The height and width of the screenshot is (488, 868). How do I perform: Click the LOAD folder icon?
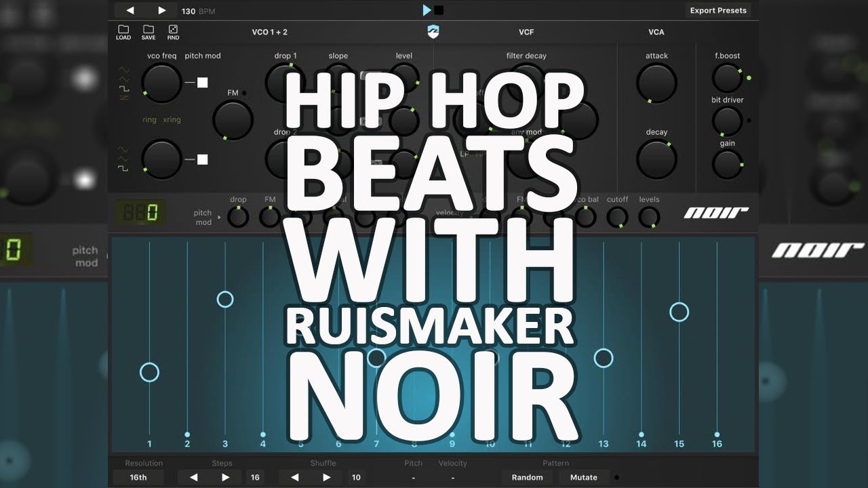click(123, 29)
